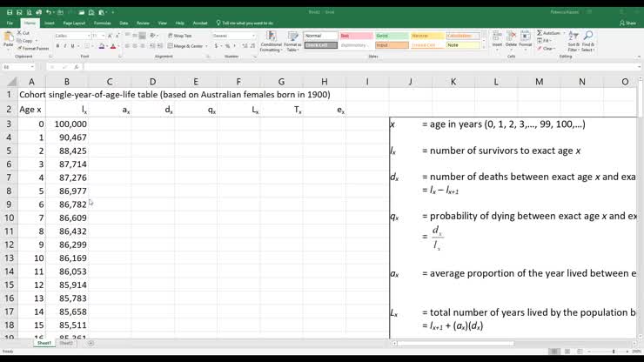Open the cell borders dropdown
644x362 pixels.
click(x=91, y=46)
